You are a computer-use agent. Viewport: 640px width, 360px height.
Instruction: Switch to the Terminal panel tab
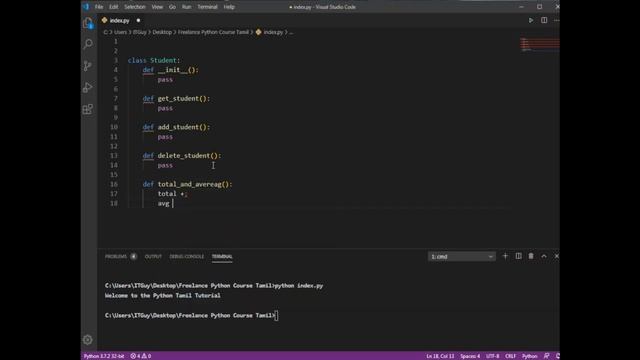pos(222,256)
